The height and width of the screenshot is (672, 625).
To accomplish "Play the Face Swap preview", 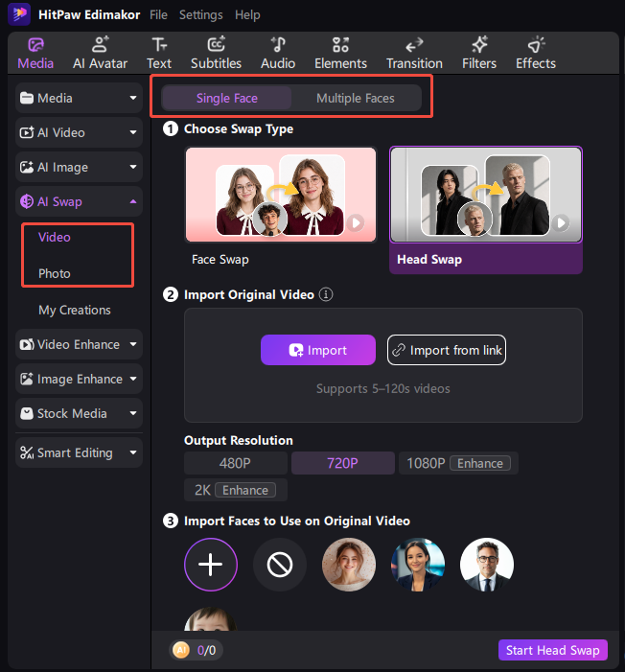I will click(356, 222).
